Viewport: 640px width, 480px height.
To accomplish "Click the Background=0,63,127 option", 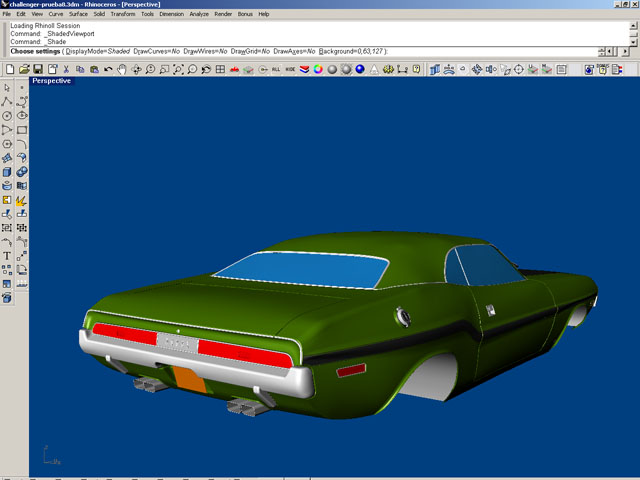I will tap(351, 51).
